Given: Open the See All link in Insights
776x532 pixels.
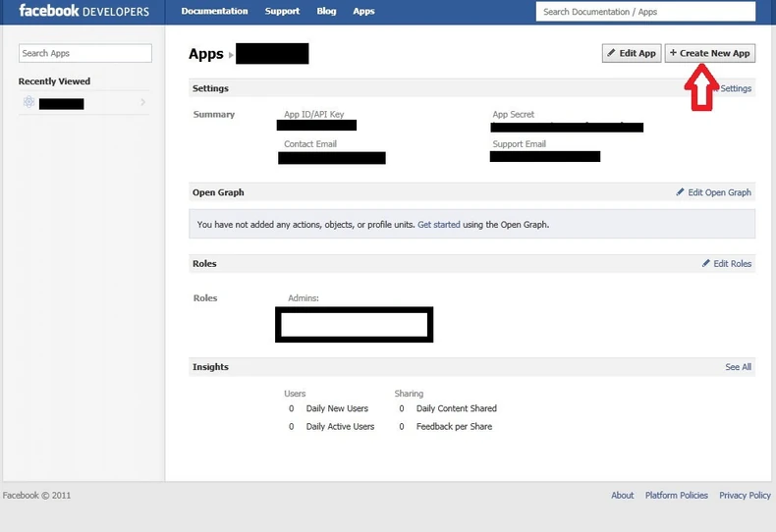Looking at the screenshot, I should point(738,367).
